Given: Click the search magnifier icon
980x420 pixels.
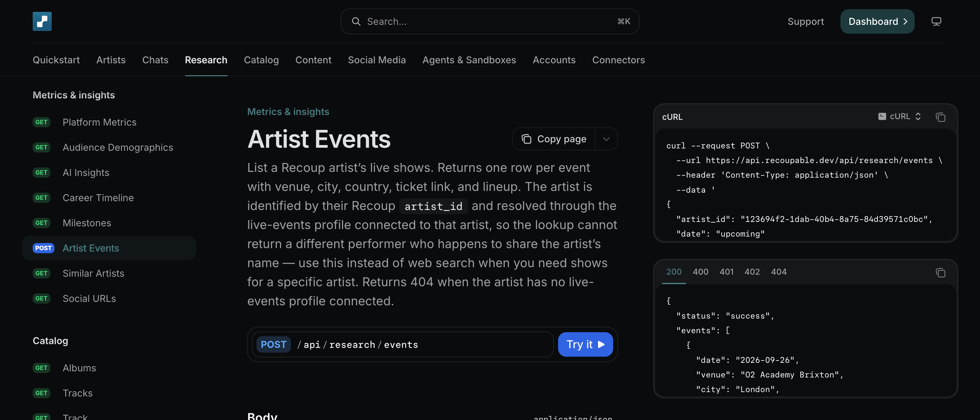Looking at the screenshot, I should click(356, 21).
